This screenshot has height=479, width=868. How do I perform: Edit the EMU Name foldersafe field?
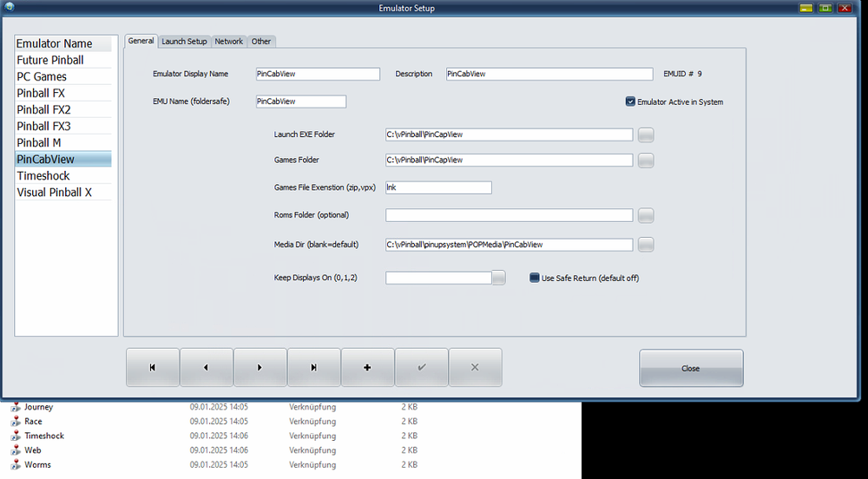[301, 102]
